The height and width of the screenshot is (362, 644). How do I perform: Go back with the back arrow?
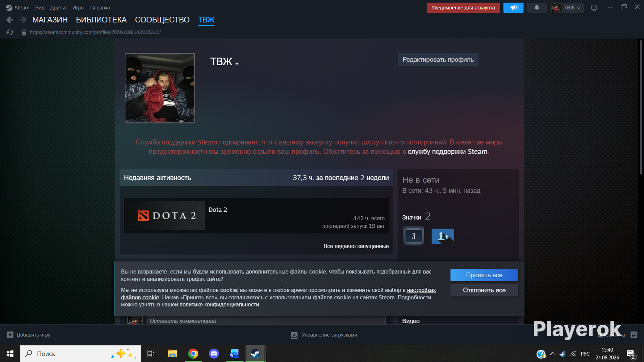[x=10, y=20]
